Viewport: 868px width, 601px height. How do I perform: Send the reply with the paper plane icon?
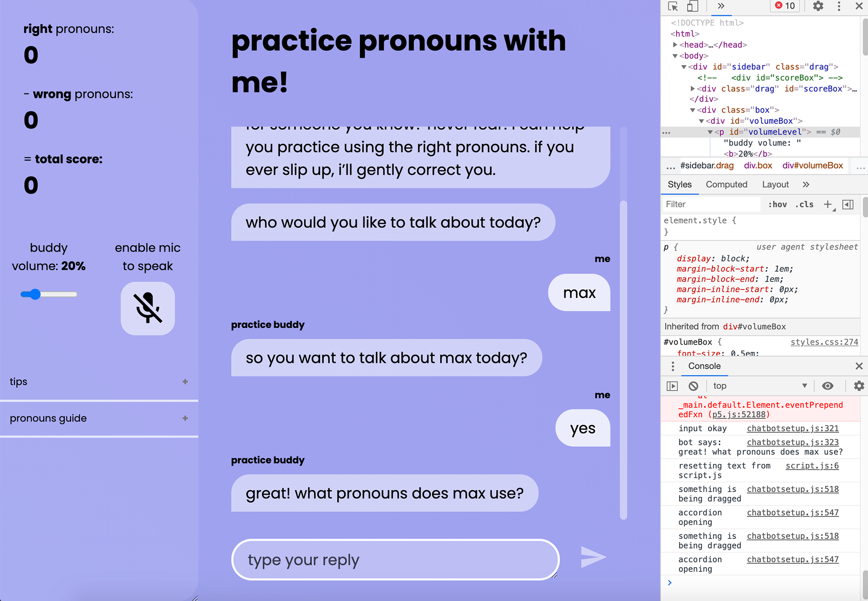(593, 557)
